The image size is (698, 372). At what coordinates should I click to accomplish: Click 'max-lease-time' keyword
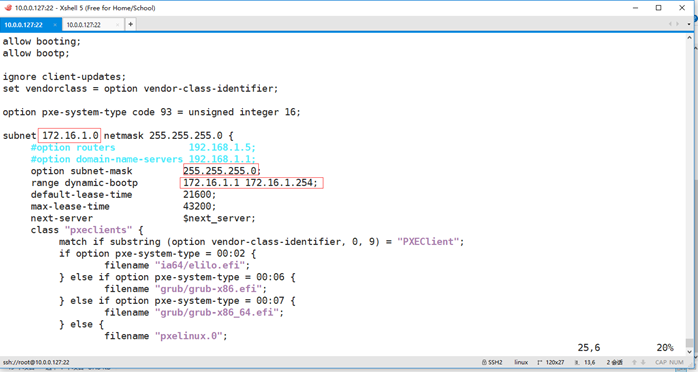point(70,206)
